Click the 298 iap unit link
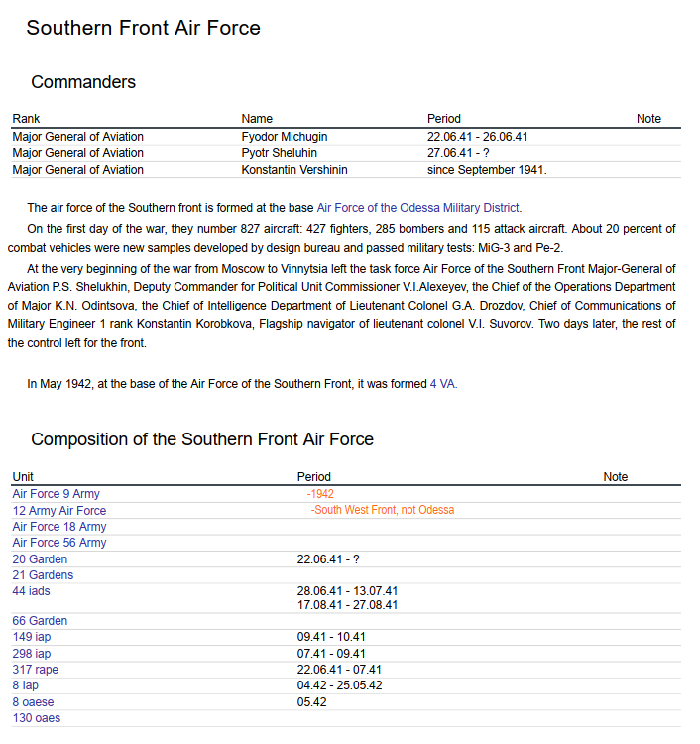Viewport: 700px width, 744px height. pos(31,654)
